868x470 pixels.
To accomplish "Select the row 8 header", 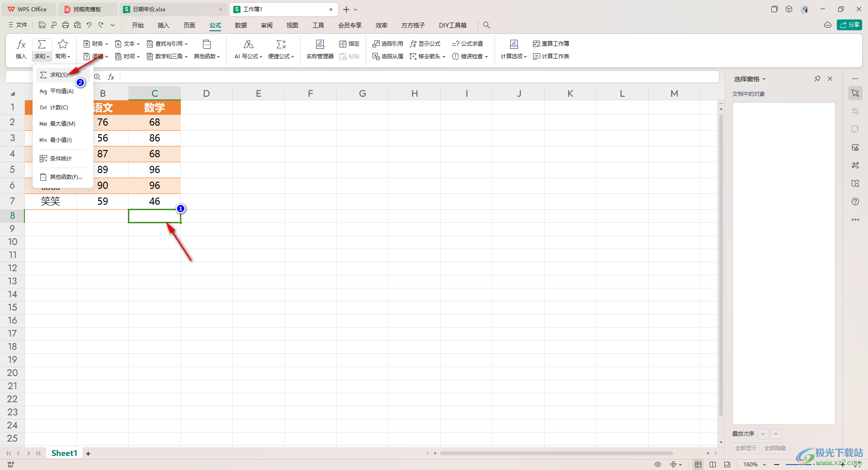I will 12,216.
